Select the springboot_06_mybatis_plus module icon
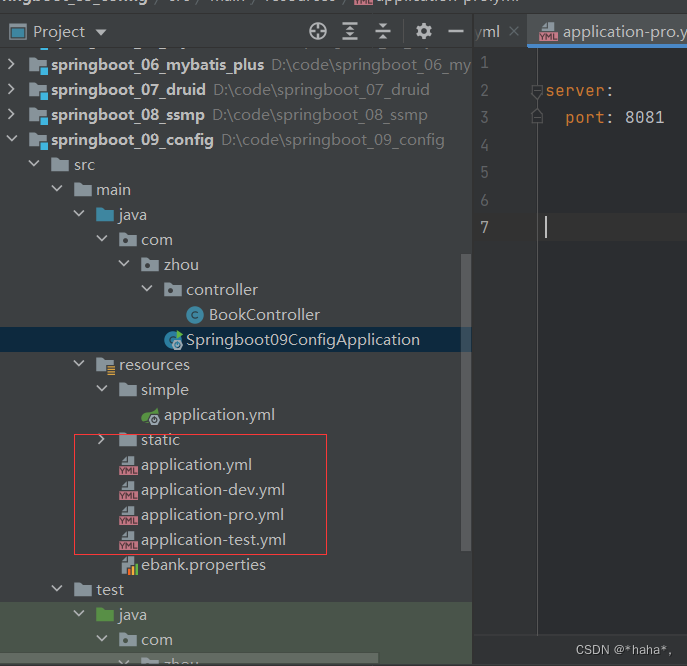Image resolution: width=687 pixels, height=666 pixels. [x=38, y=66]
